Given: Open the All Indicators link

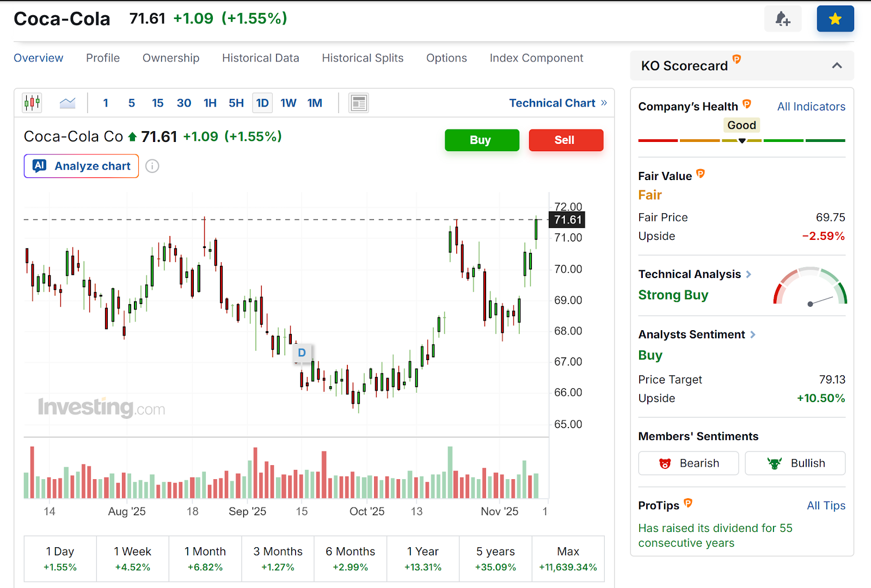Looking at the screenshot, I should tap(811, 107).
